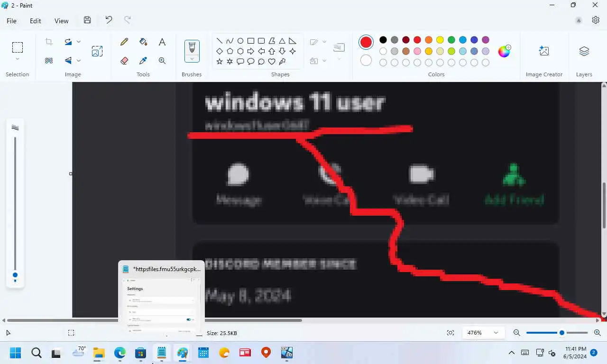Viewport: 607px width, 364px height.
Task: Open the shape outline dropdown
Action: [324, 42]
